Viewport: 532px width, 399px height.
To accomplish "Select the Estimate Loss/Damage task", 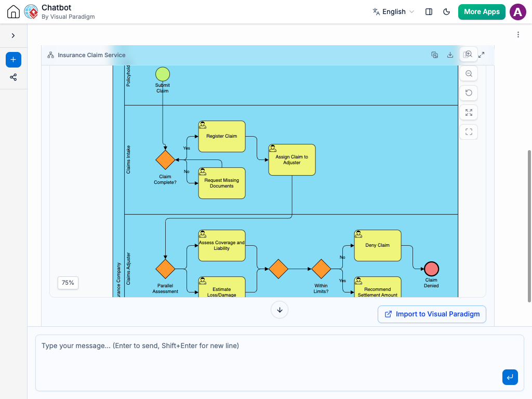I will pos(222,287).
